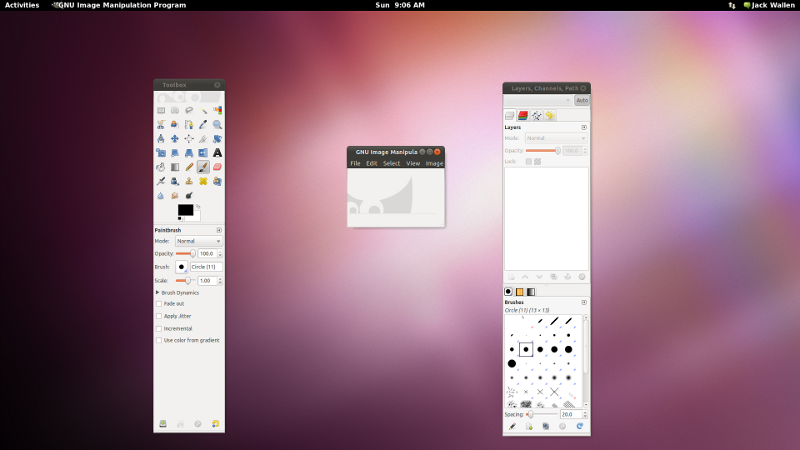Viewport: 800px width, 450px height.
Task: Select the Move tool
Action: coord(175,139)
